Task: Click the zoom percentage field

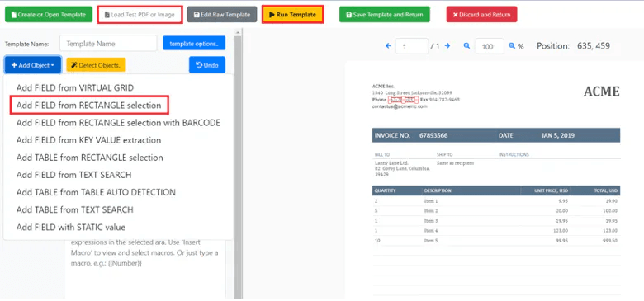Action: pyautogui.click(x=490, y=46)
